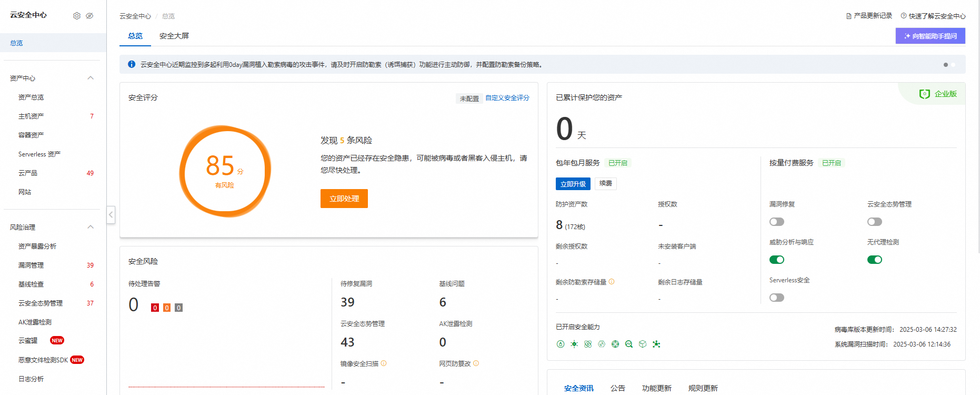Open the settings gear beside 云安全中心 title
The width and height of the screenshot is (980, 395).
(77, 16)
